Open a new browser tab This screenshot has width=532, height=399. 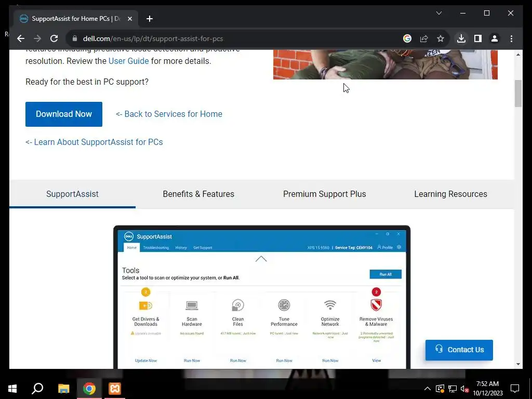(150, 19)
